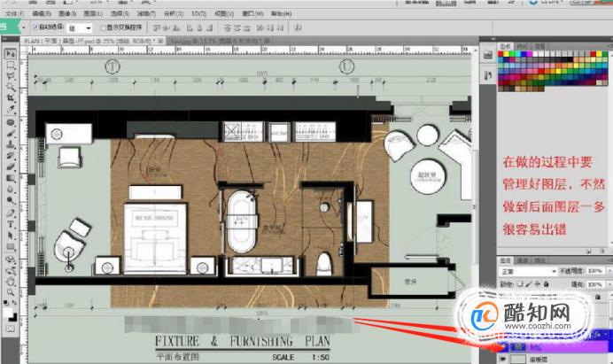
Task: Select the Dodge tool
Action: tap(10, 200)
